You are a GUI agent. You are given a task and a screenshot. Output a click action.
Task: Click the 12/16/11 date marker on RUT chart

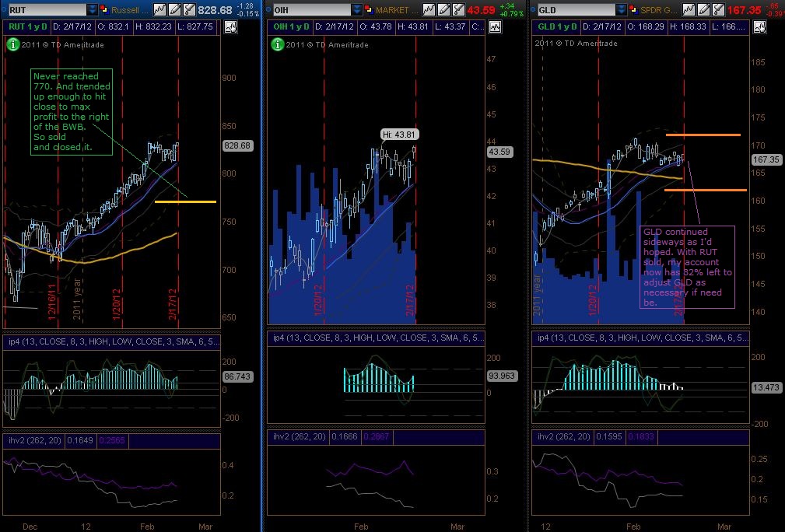tap(52, 303)
